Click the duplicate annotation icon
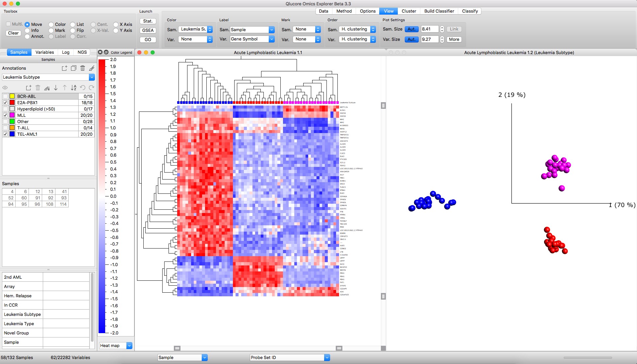637x364 pixels. point(73,68)
